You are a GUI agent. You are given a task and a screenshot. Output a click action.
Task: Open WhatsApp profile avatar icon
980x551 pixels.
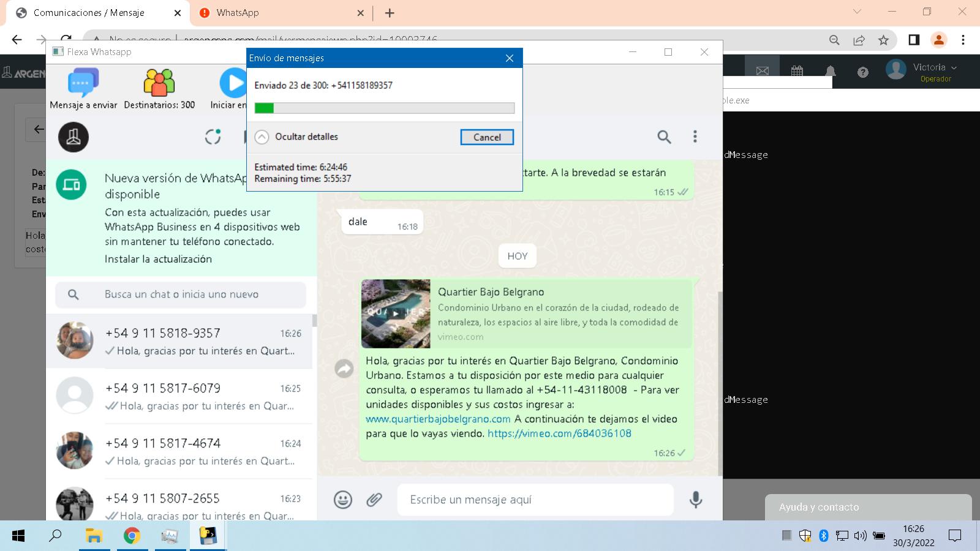(x=73, y=137)
